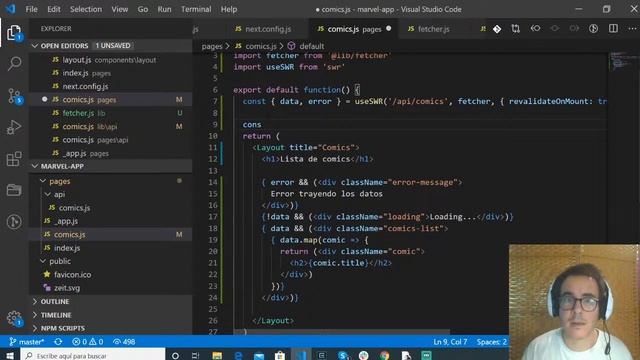Image resolution: width=640 pixels, height=360 pixels.
Task: Click the Windows search box 'Escribe aquí para buscar'
Action: click(x=93, y=356)
